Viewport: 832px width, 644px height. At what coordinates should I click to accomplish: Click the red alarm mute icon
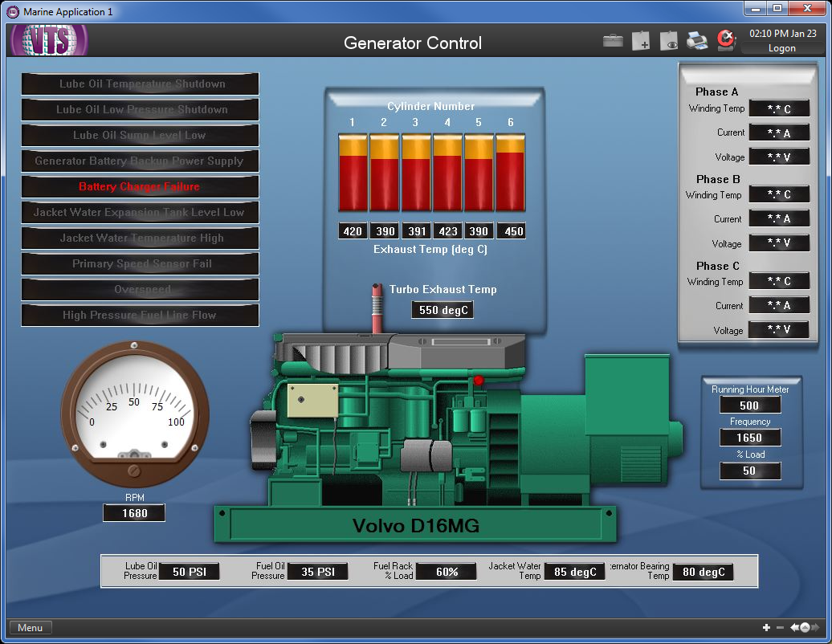[x=725, y=40]
